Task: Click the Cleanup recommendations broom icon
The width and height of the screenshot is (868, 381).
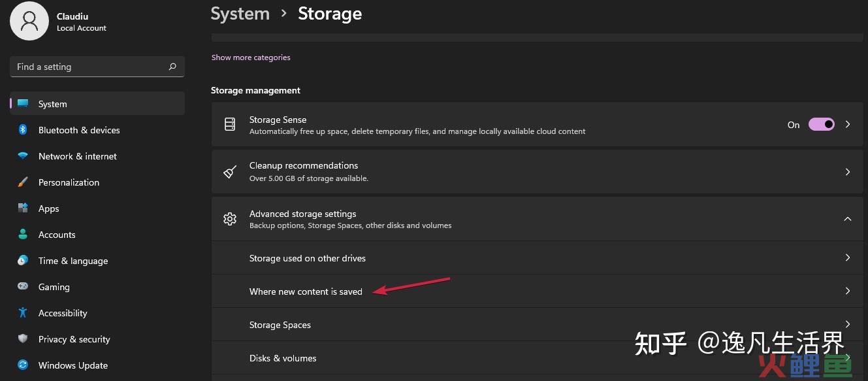Action: (230, 171)
